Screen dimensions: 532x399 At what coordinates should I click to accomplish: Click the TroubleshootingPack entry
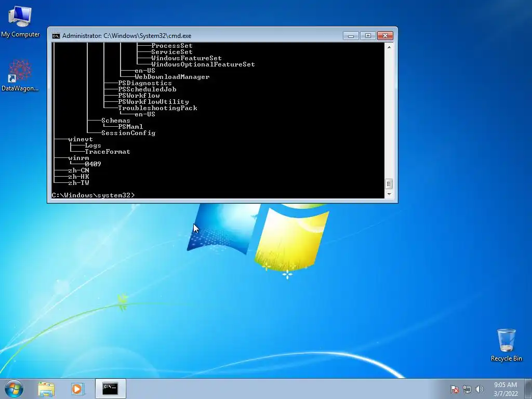[x=157, y=108]
